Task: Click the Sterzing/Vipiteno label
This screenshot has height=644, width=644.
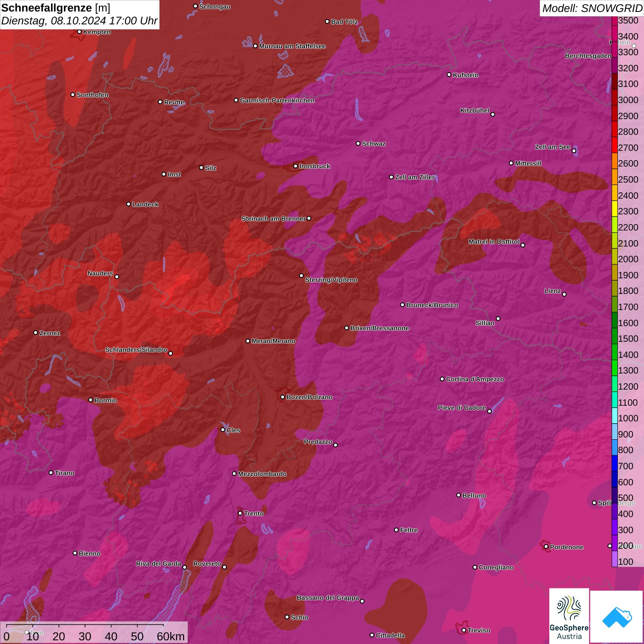Action: point(331,280)
